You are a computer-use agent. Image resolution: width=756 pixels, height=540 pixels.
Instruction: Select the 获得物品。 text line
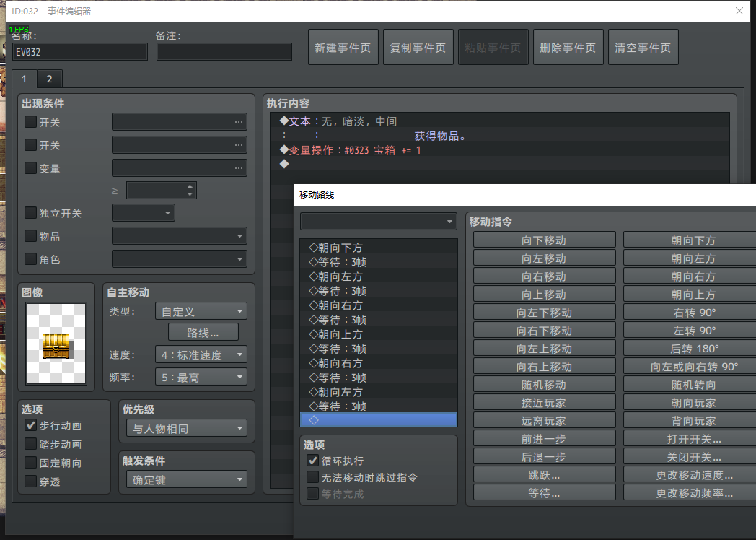(500, 136)
